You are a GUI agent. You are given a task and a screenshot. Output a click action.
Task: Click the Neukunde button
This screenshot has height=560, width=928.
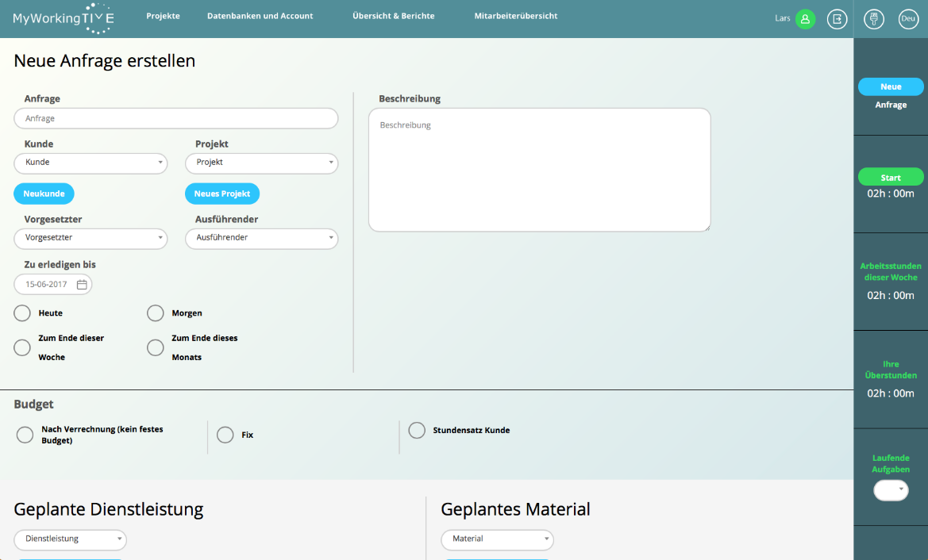click(44, 194)
